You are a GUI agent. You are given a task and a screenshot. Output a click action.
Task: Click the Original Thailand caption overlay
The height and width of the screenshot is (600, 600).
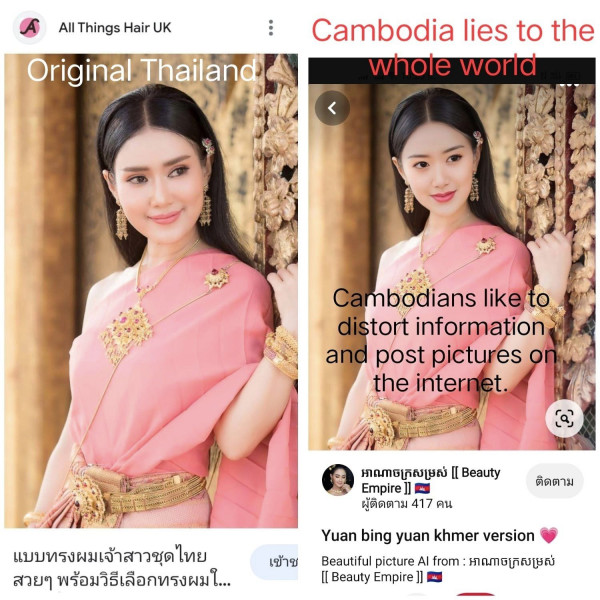[142, 70]
